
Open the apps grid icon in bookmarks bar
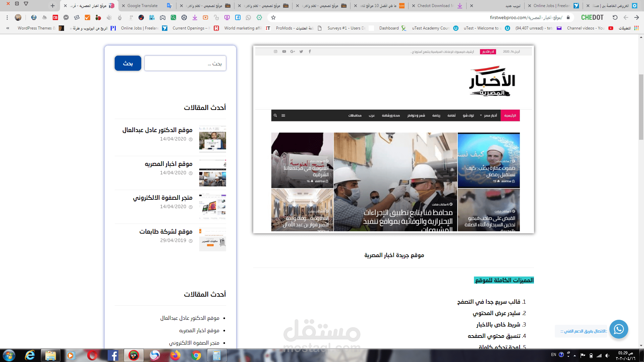click(x=636, y=28)
